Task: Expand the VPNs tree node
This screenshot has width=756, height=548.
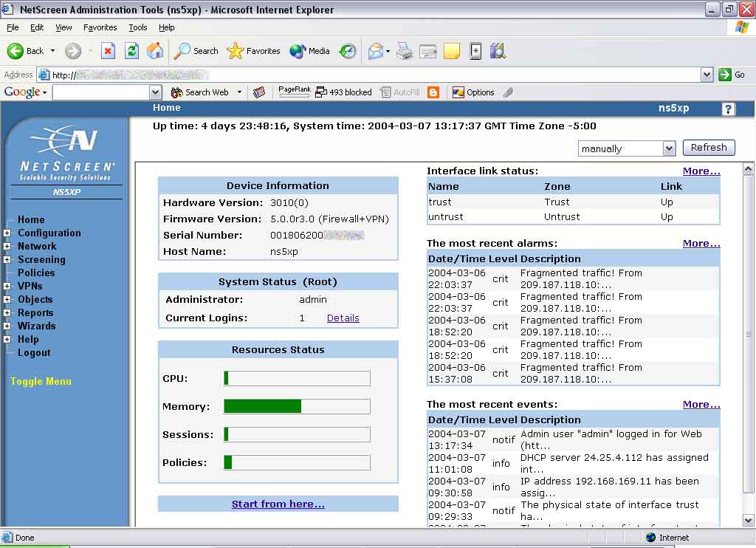Action: click(7, 287)
